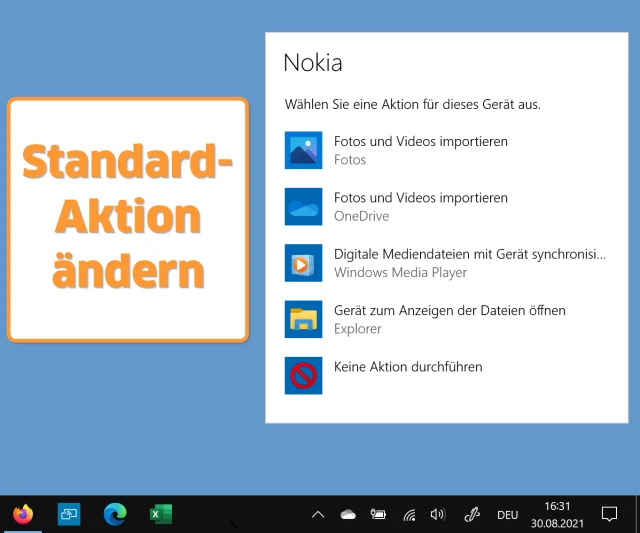This screenshot has width=640, height=533.
Task: Open the notification Action Center
Action: pyautogui.click(x=609, y=514)
